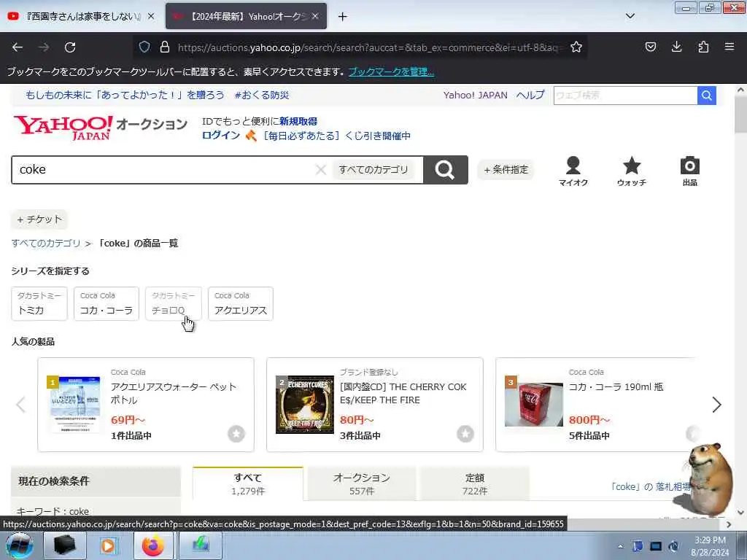Switch to the すべて 1,279件 tab
This screenshot has height=560, width=747.
point(248,484)
